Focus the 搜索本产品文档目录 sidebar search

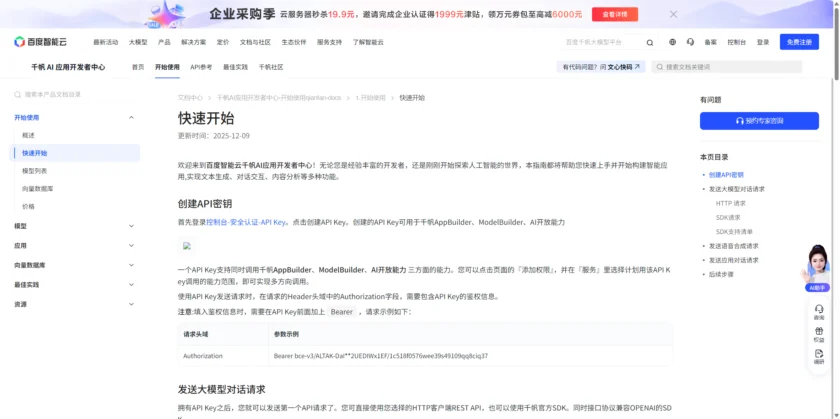pos(74,94)
